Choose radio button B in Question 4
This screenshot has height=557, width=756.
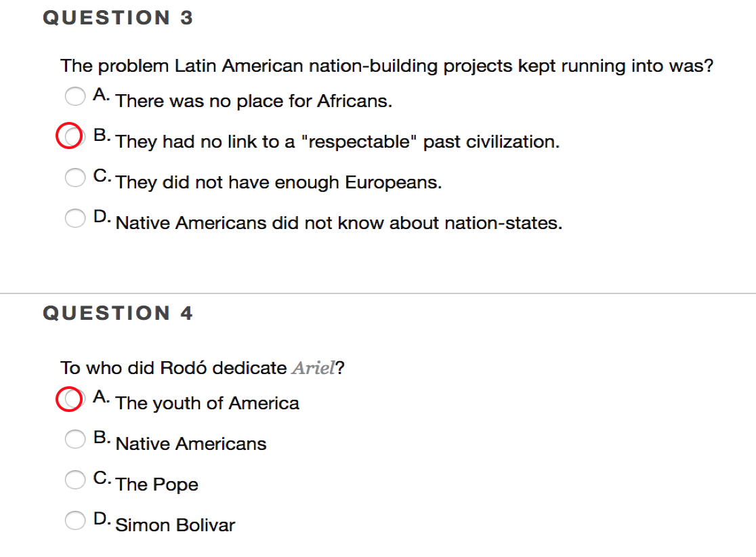pos(75,439)
